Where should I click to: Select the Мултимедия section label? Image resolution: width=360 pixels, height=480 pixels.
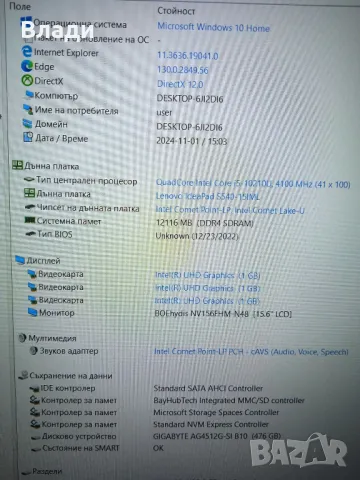click(x=52, y=338)
